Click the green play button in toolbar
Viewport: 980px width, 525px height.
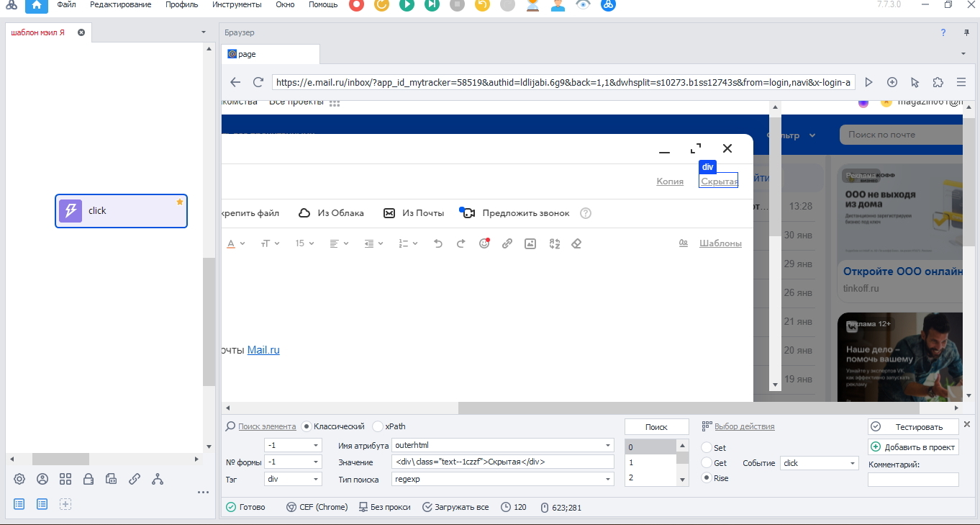coord(407,5)
